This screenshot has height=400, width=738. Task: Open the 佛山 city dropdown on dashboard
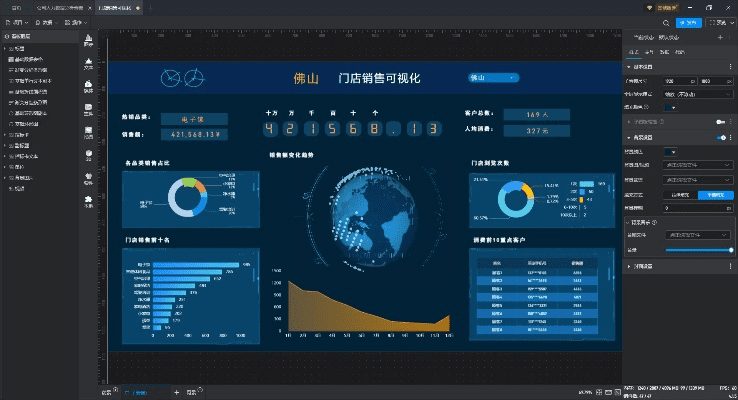tap(493, 78)
